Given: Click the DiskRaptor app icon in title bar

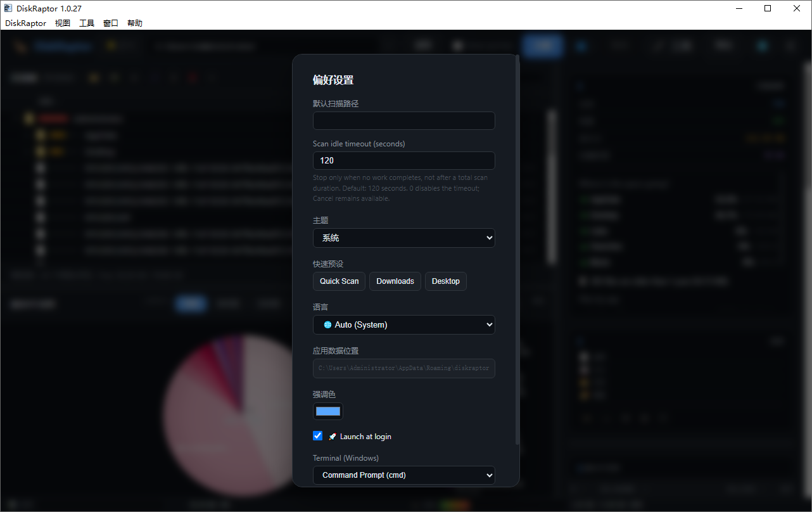Looking at the screenshot, I should coord(8,8).
